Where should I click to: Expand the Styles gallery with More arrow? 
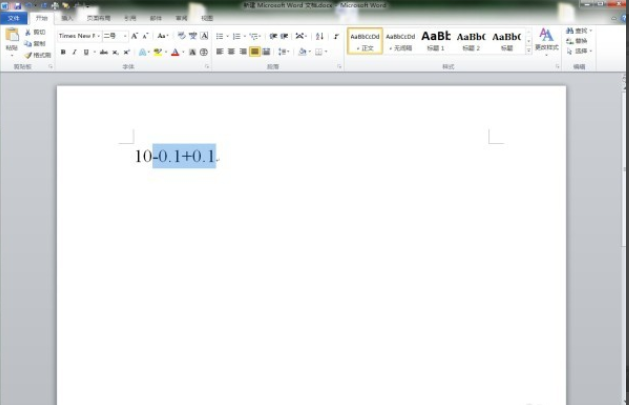(529, 50)
